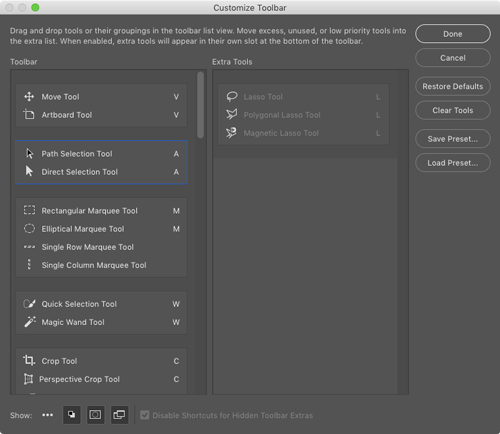Click shortcut letter A of Direct Selection Tool

[176, 172]
